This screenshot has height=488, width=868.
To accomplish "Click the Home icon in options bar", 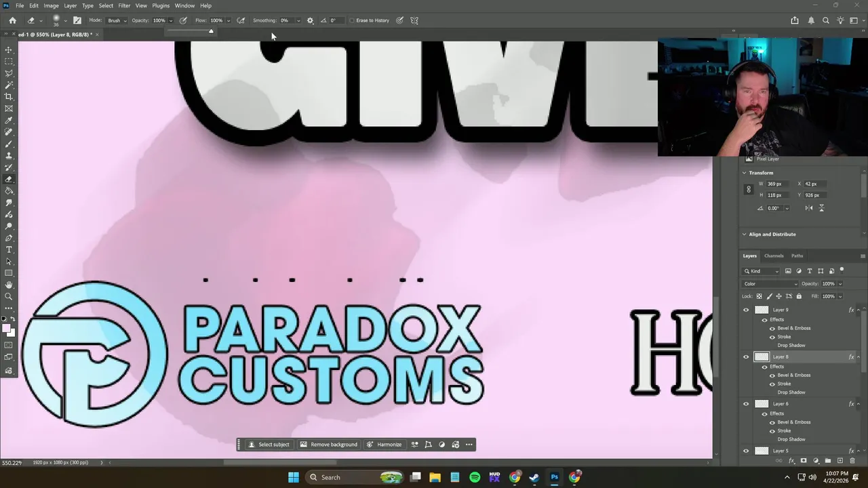I will [x=12, y=20].
